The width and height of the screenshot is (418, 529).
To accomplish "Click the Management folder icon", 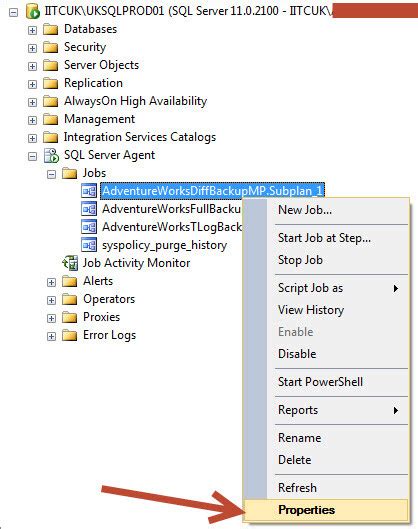I will pos(51,119).
